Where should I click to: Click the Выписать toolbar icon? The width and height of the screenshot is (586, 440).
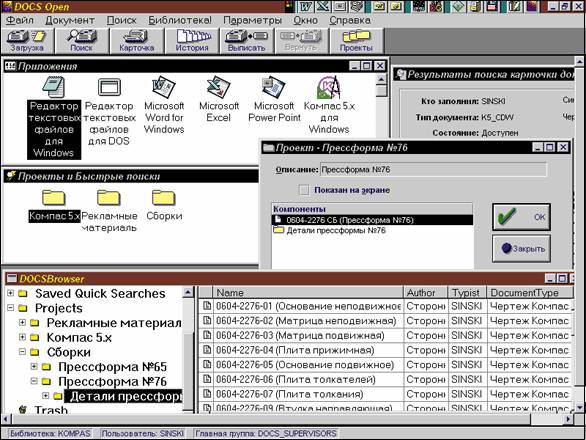[x=247, y=41]
